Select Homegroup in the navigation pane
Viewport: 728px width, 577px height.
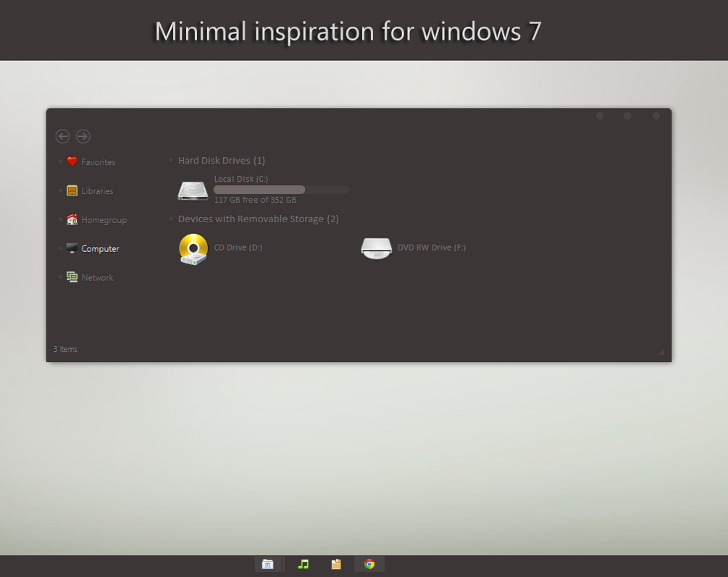coord(104,220)
